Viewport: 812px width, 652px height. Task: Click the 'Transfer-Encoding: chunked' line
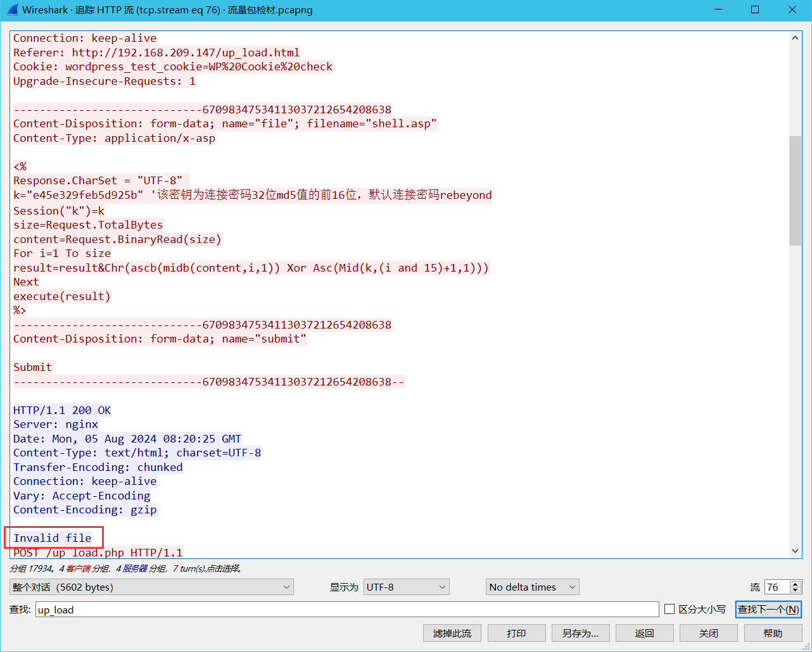[98, 467]
